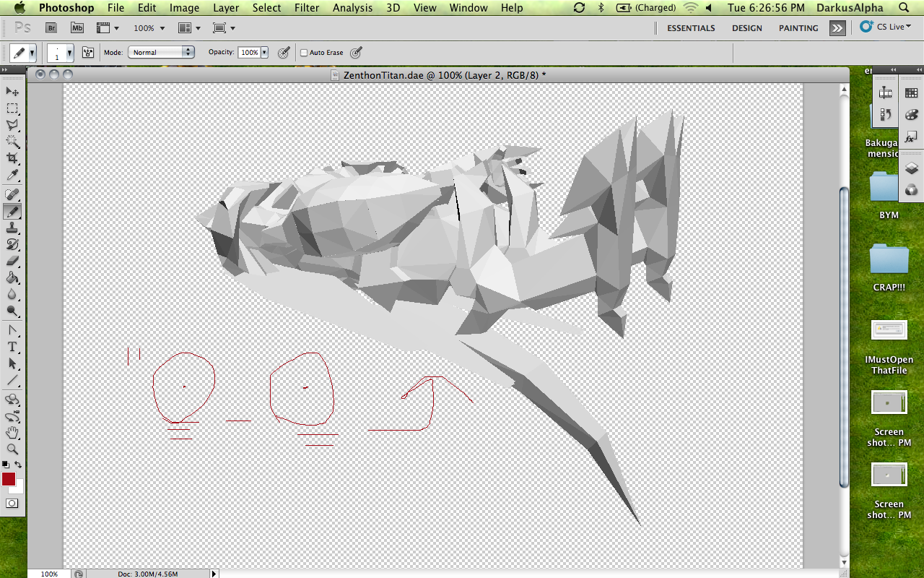
Task: Launch Adobe Bridge from Br icon
Action: [51, 28]
